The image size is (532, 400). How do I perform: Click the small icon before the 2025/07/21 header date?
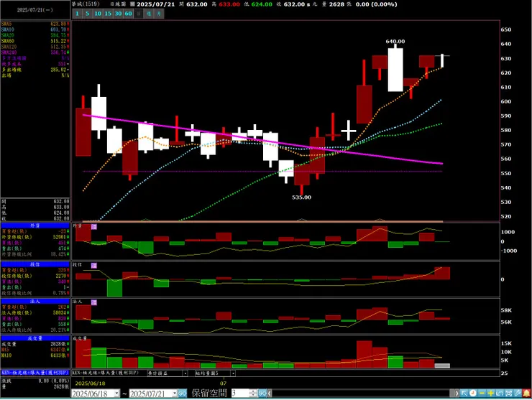[x=133, y=4]
